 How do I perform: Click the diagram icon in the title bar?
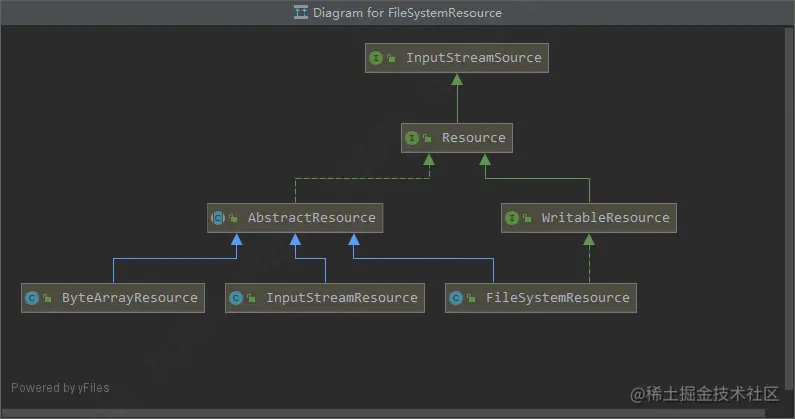[x=301, y=12]
